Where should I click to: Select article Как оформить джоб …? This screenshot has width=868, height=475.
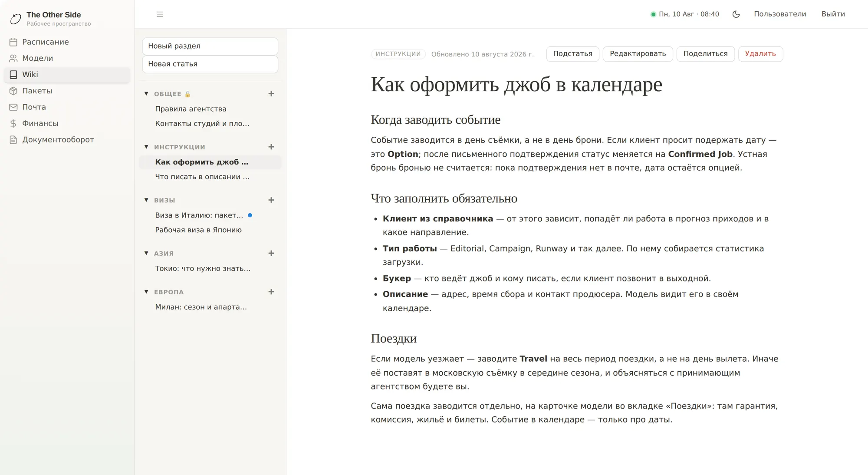210,162
